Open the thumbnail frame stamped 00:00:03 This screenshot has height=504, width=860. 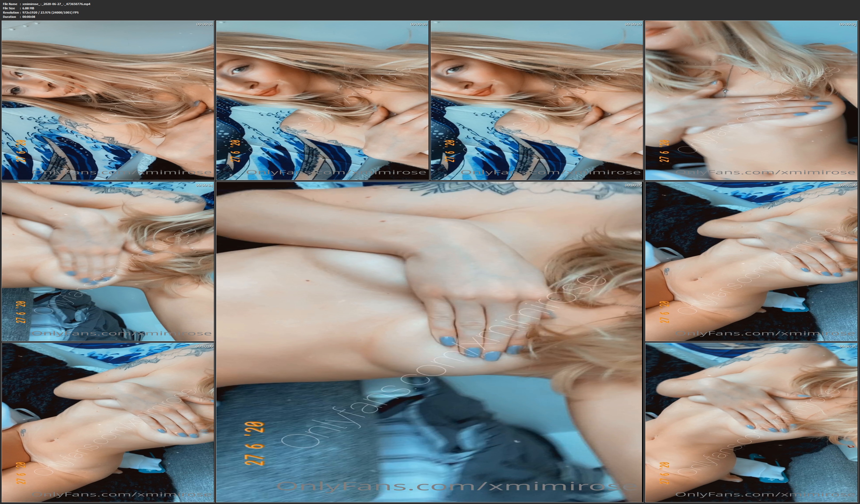click(x=752, y=100)
